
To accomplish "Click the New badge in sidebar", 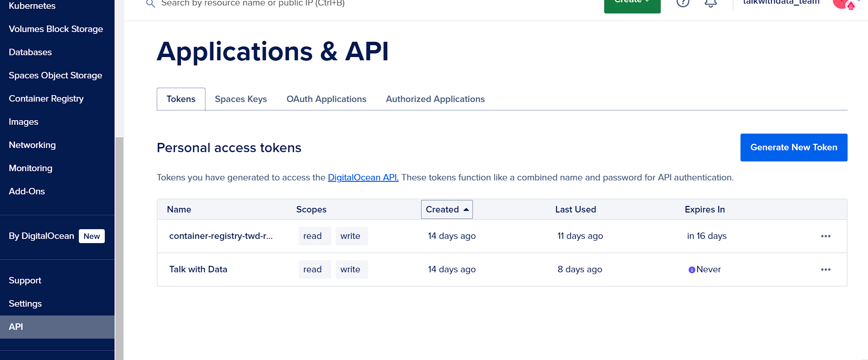I will (x=92, y=236).
